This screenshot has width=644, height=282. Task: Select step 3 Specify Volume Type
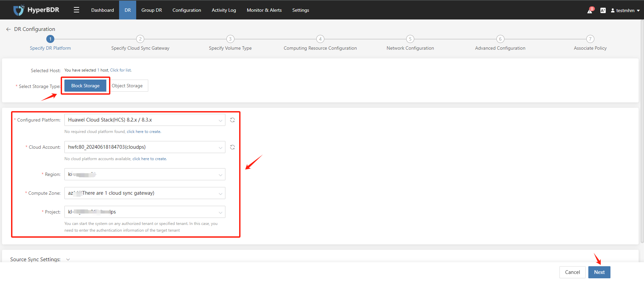tap(230, 43)
